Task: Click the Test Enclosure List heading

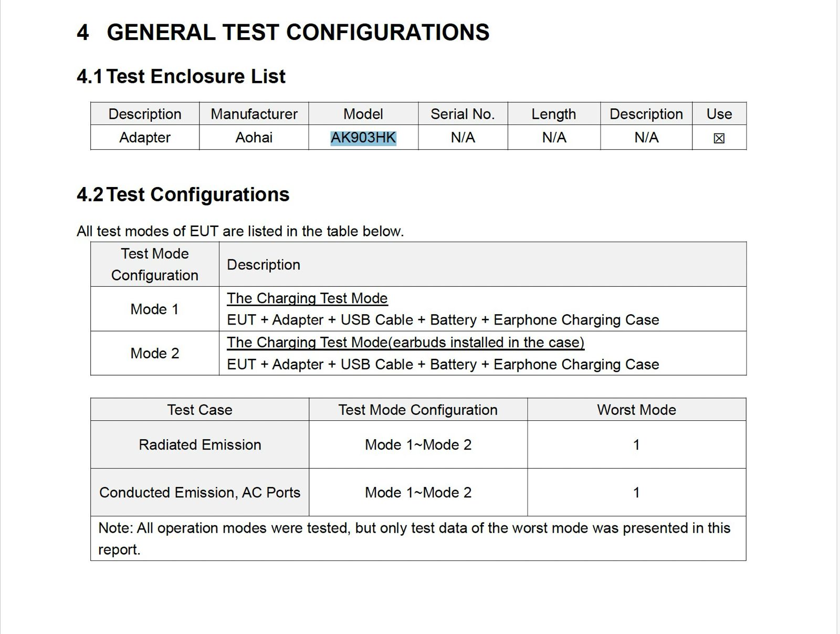Action: [195, 77]
